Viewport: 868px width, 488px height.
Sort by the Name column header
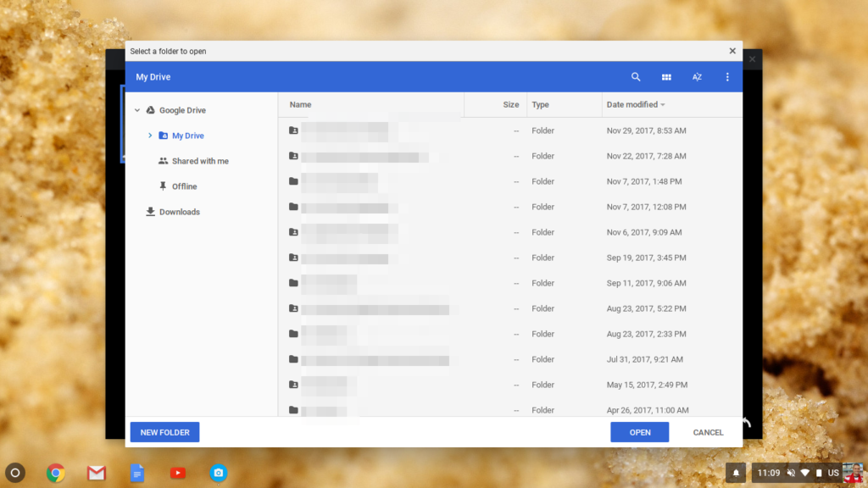point(300,104)
